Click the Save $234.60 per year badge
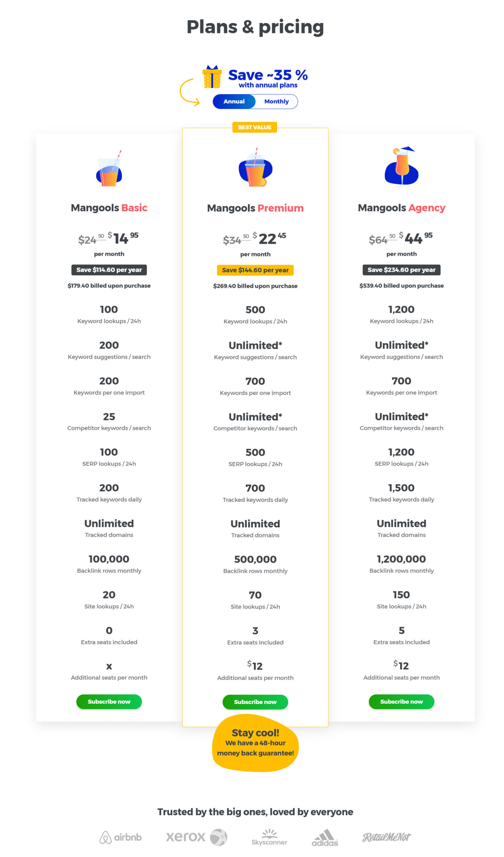The image size is (504, 857). pyautogui.click(x=401, y=270)
